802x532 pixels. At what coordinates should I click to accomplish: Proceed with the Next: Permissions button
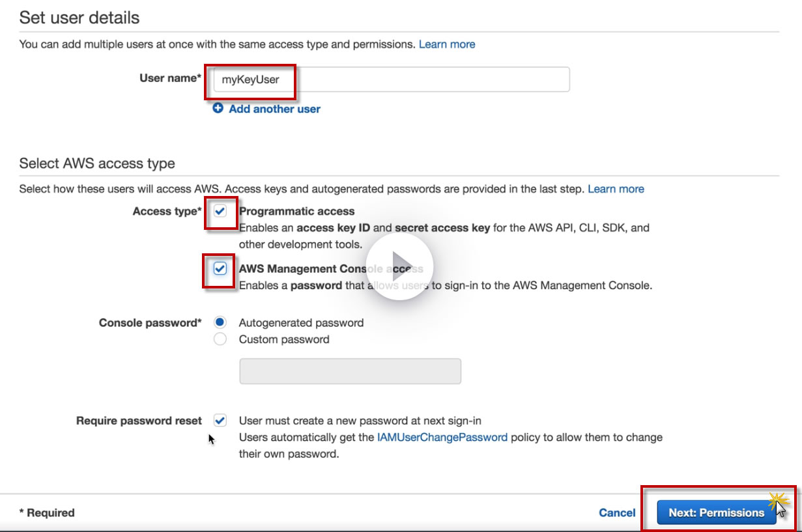tap(716, 512)
